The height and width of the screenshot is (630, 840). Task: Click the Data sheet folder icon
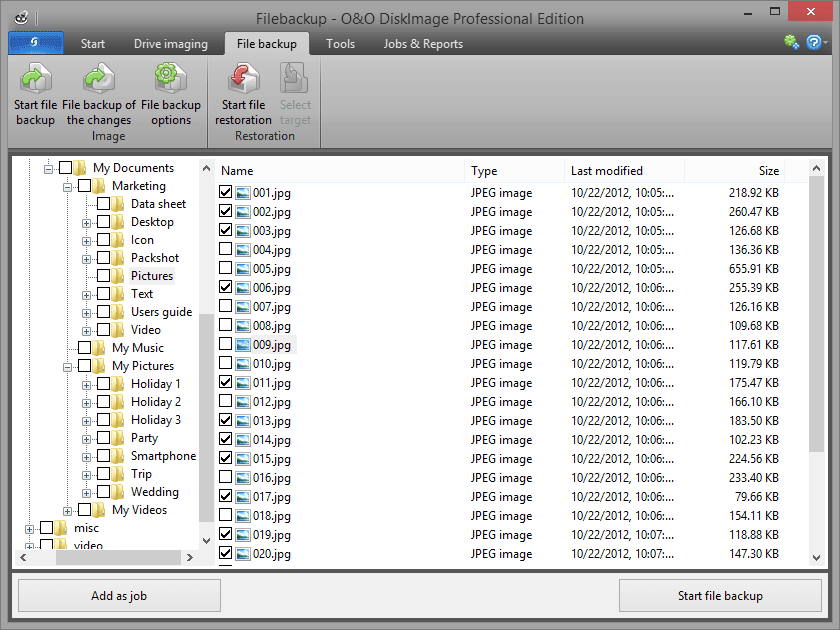[118, 204]
